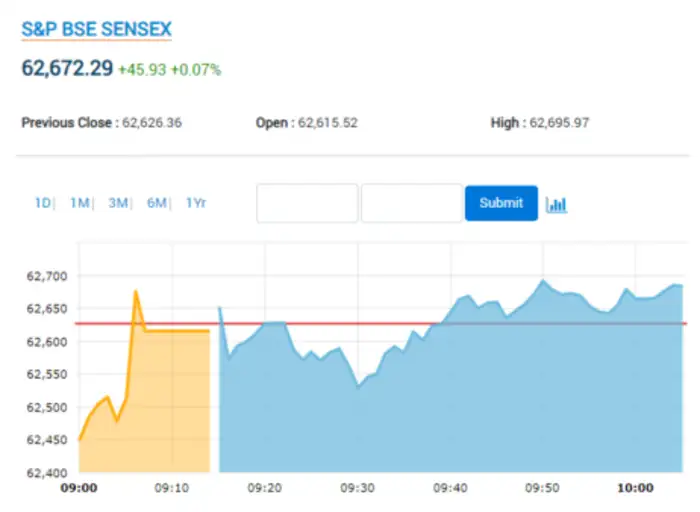700x512 pixels.
Task: Select the 1D chart range
Action: [x=43, y=203]
